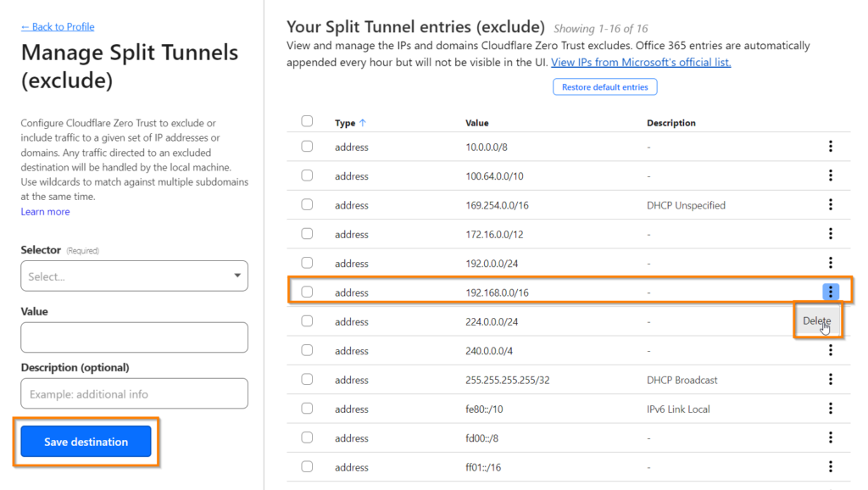
Task: Open the three-dot menu for the 10.0.0.0/8 entry
Action: coord(831,146)
